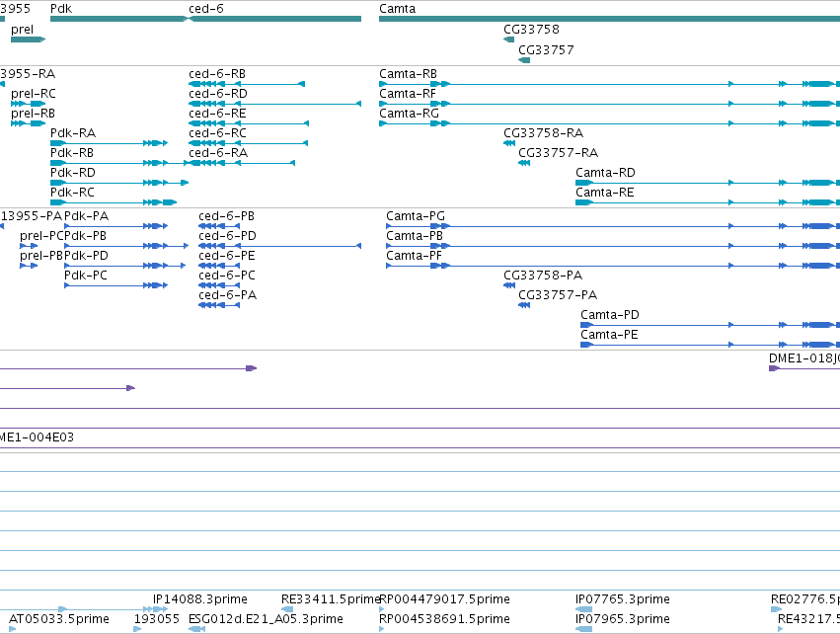This screenshot has width=840, height=634.
Task: Click the CG33758 gene label
Action: pos(531,30)
